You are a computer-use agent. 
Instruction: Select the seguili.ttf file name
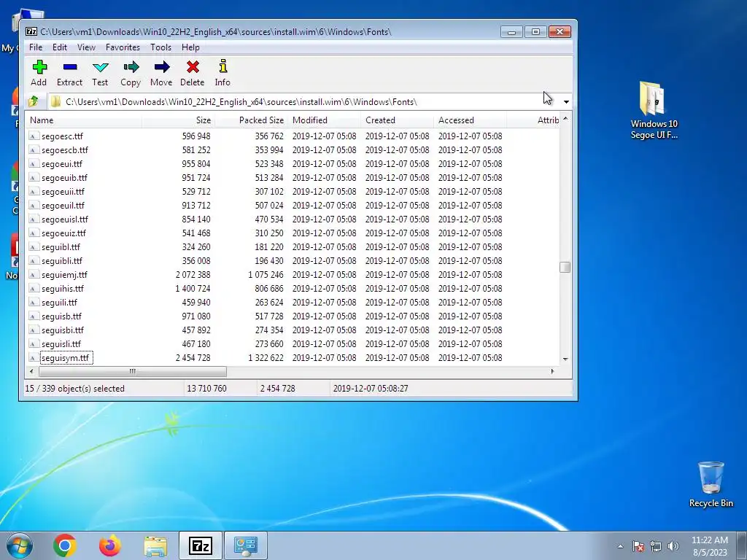(60, 303)
